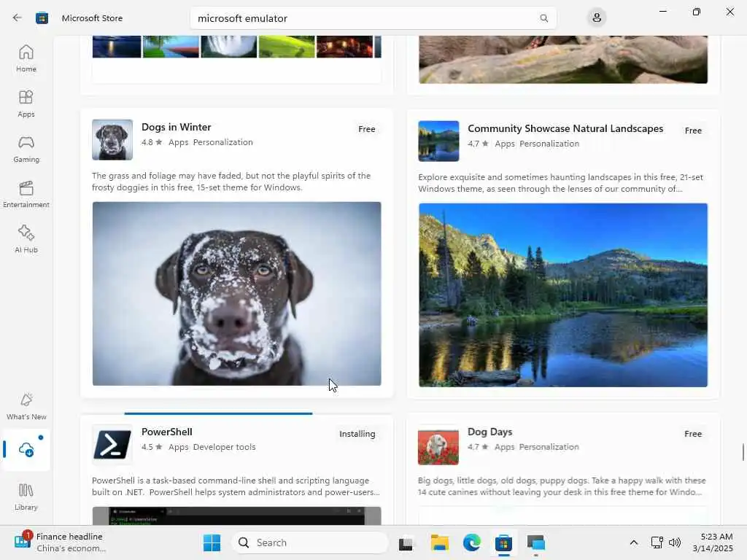
Task: Open the Finance headline widget
Action: click(60, 542)
